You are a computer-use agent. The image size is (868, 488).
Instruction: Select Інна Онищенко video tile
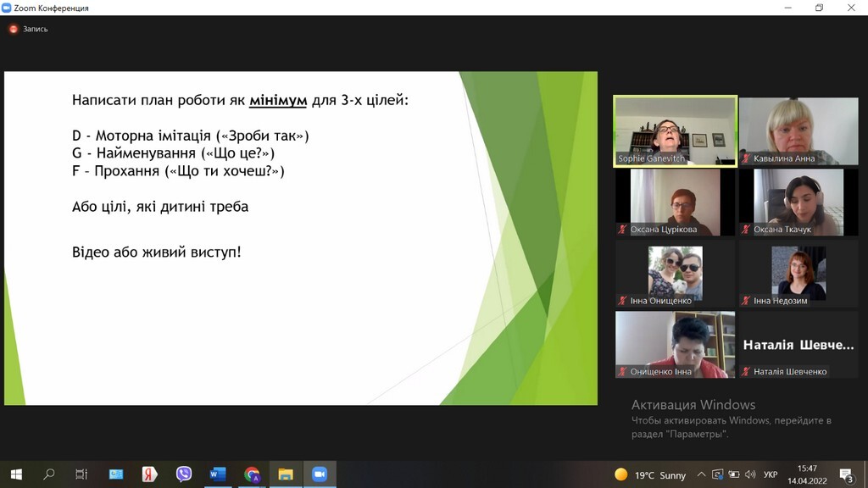[675, 274]
